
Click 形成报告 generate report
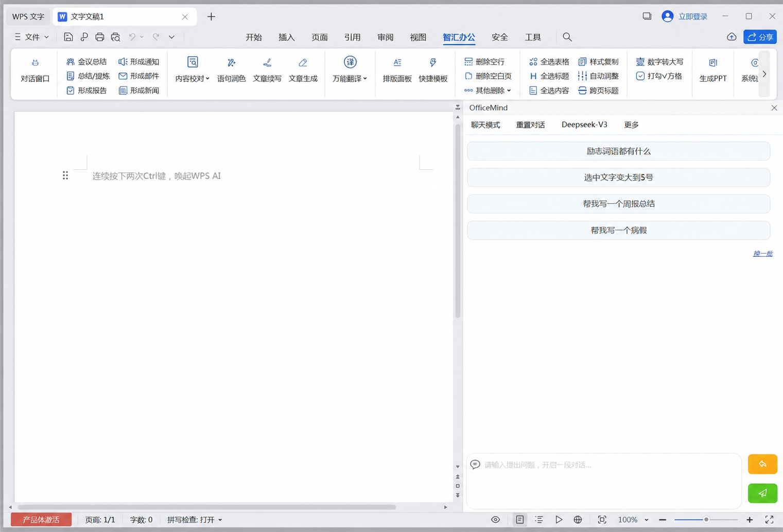click(x=86, y=91)
